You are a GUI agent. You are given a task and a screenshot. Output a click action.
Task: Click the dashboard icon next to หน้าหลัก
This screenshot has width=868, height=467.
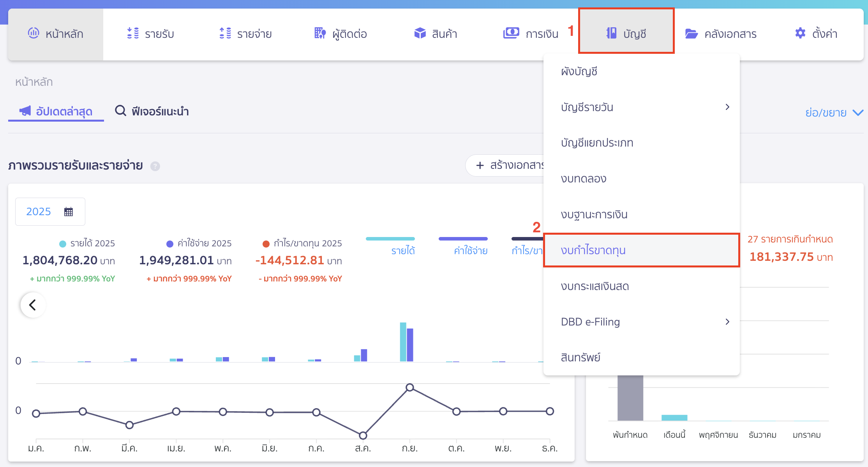click(34, 33)
